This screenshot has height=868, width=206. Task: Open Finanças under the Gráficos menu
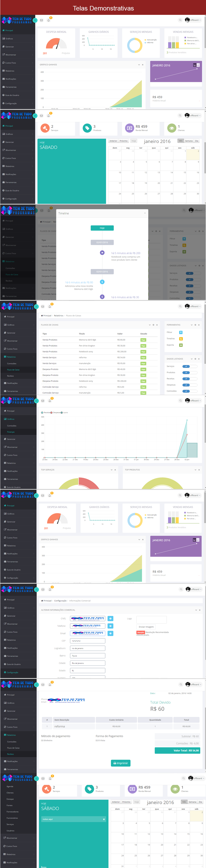[11, 432]
